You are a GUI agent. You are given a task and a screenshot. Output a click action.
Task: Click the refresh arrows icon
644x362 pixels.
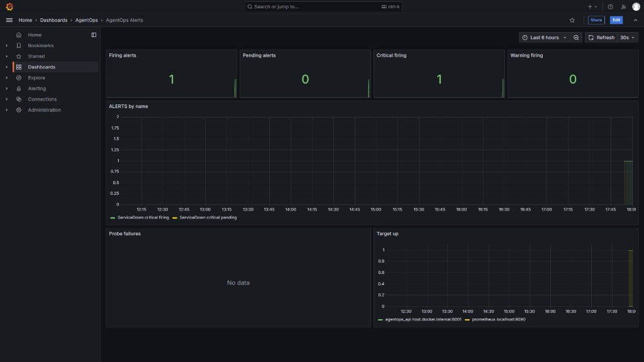pyautogui.click(x=591, y=37)
